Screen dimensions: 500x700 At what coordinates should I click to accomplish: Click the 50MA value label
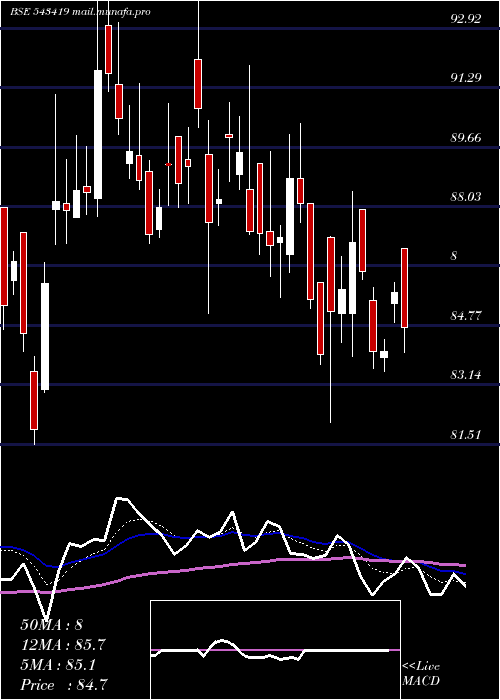tap(52, 625)
